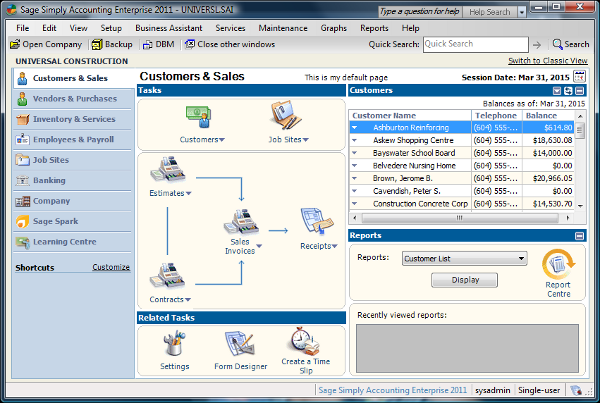Expand the Customers task dropdown arrow
The width and height of the screenshot is (600, 403).
[x=222, y=140]
